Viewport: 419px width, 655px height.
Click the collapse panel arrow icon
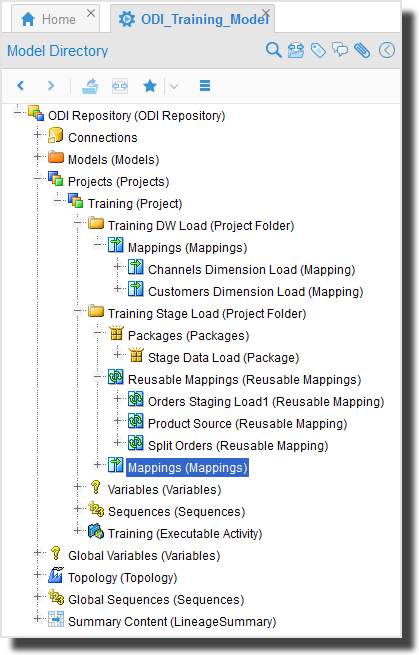point(387,51)
